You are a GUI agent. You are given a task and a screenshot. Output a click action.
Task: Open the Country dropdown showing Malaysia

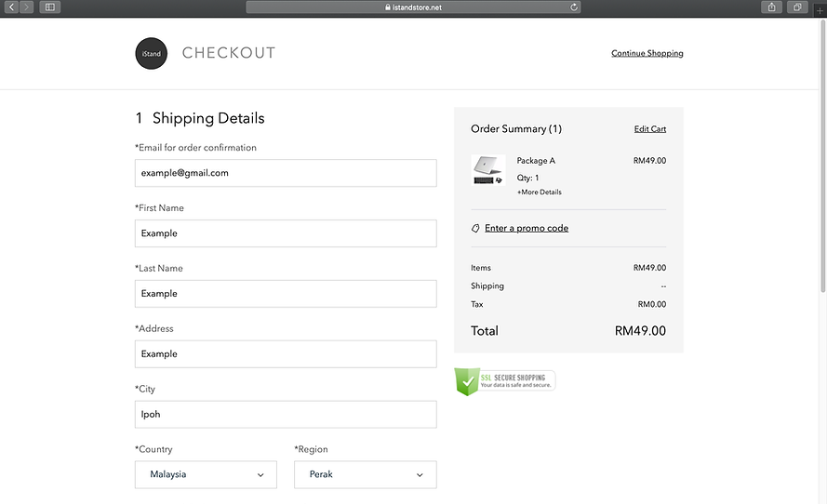(x=206, y=474)
